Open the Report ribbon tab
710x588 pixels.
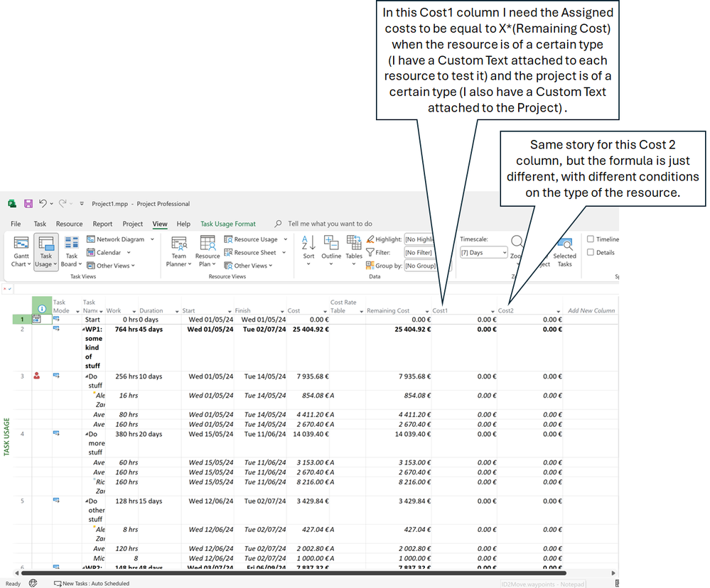coord(102,224)
